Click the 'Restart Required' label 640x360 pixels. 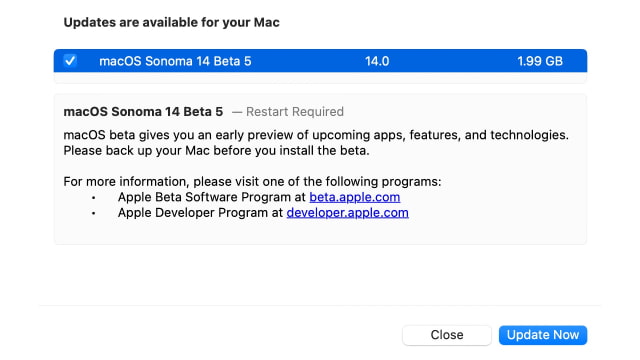[x=295, y=112]
